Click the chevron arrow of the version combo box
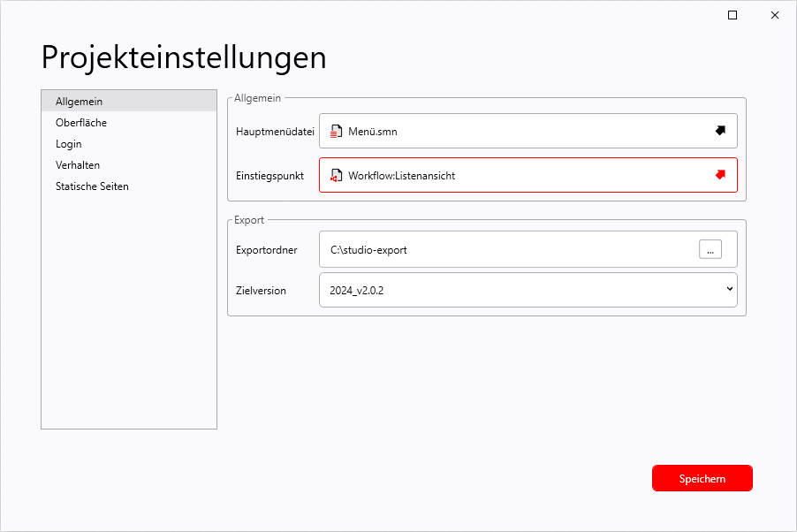 point(729,289)
